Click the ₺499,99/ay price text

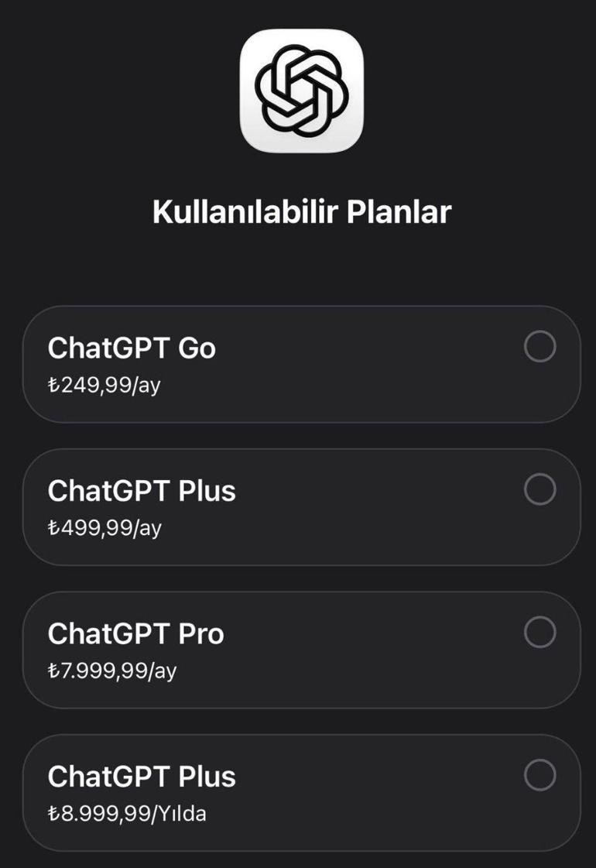coord(104,527)
